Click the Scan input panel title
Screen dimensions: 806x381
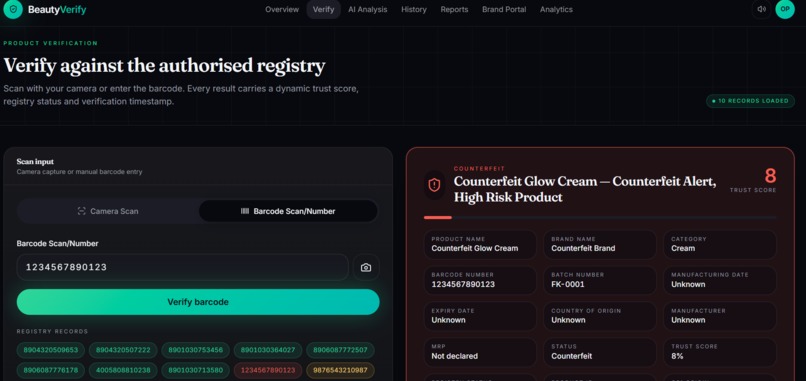point(35,161)
